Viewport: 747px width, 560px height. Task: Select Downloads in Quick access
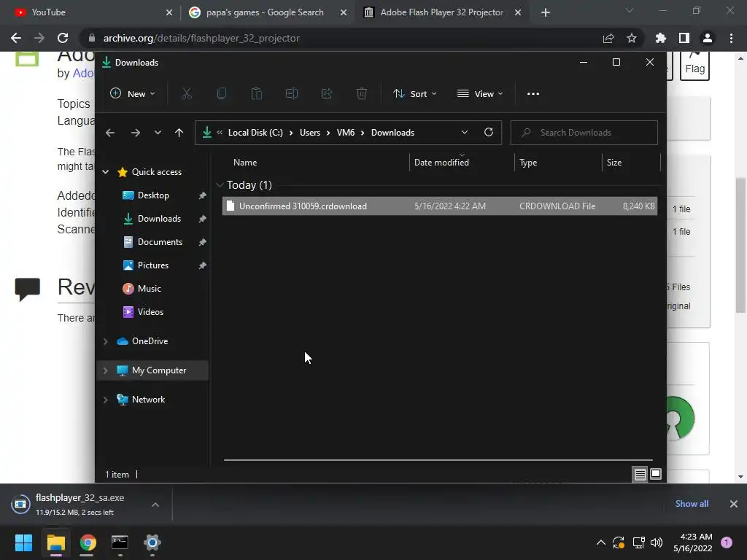click(x=159, y=219)
